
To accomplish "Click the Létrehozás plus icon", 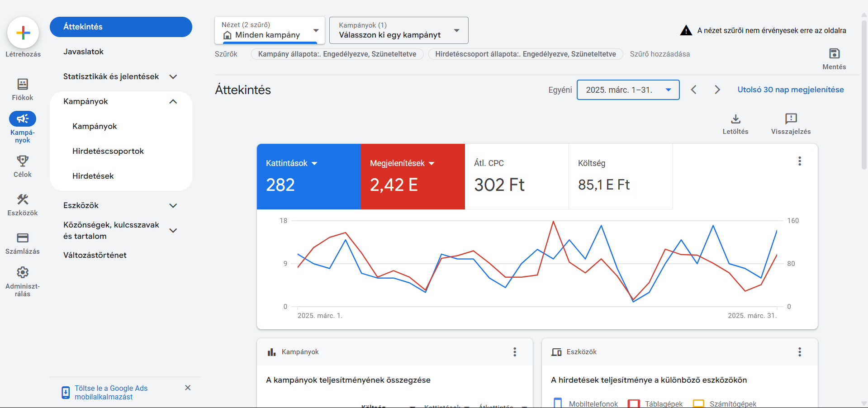I will pyautogui.click(x=23, y=33).
